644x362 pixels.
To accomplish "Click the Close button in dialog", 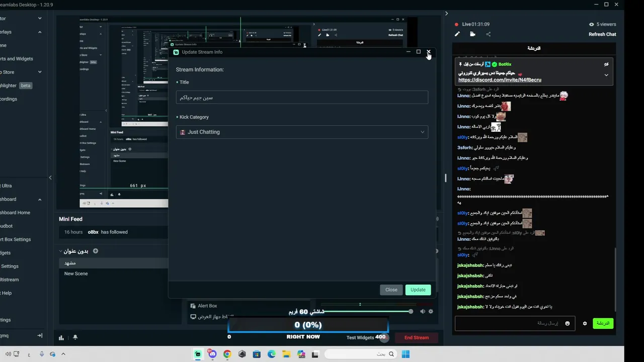I will point(391,290).
